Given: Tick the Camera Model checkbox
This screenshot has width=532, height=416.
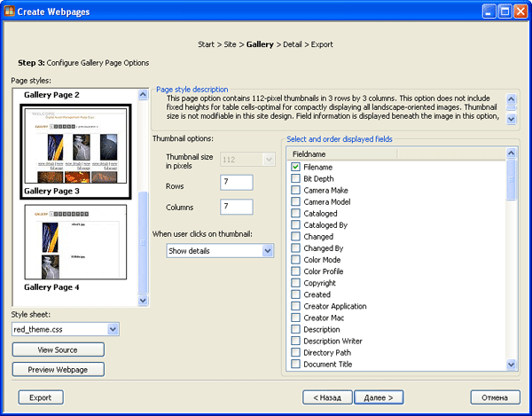Looking at the screenshot, I should 295,201.
